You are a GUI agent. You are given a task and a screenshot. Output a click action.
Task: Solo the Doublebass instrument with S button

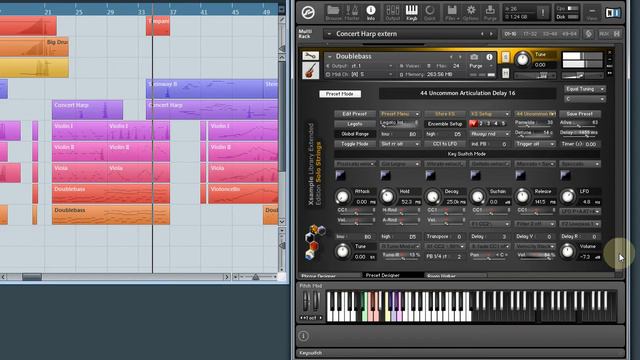505,57
